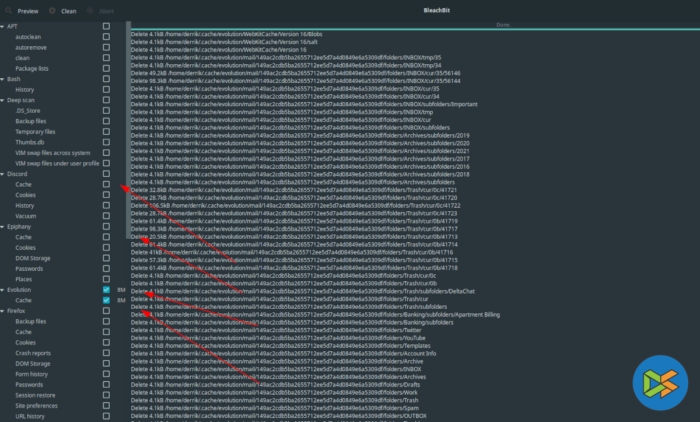Click the Clean button label
Image resolution: width=700 pixels, height=422 pixels.
68,11
